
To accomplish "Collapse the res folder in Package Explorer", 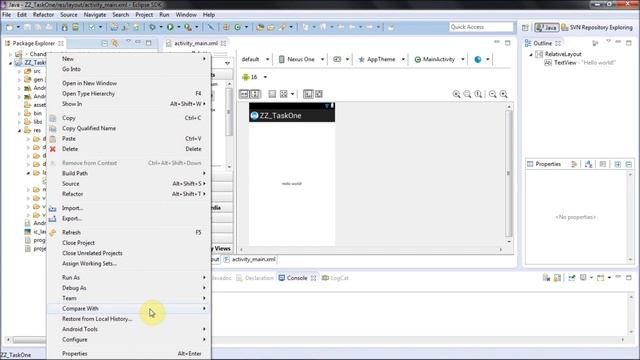I will click(19, 131).
